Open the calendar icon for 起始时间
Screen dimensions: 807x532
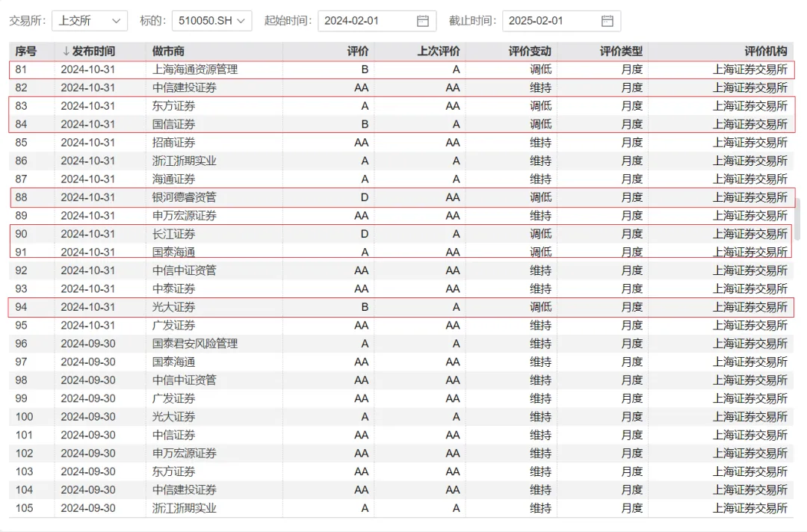coord(422,21)
